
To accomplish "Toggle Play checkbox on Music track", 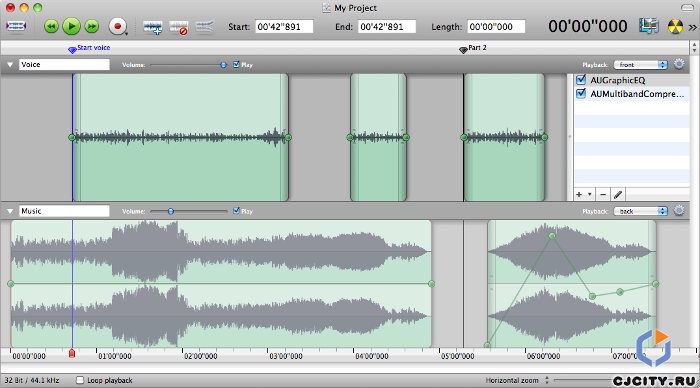I will [x=236, y=211].
